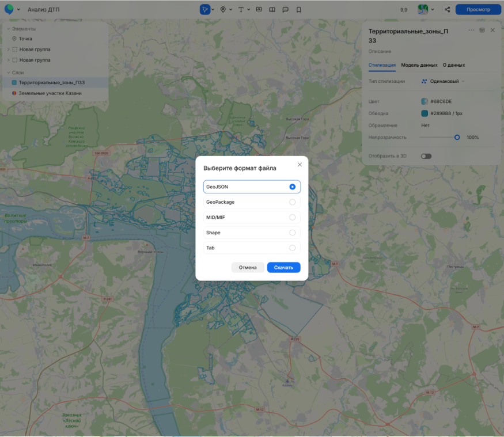504x437 pixels.
Task: Choose the point marker tool in toolbar
Action: 223,9
